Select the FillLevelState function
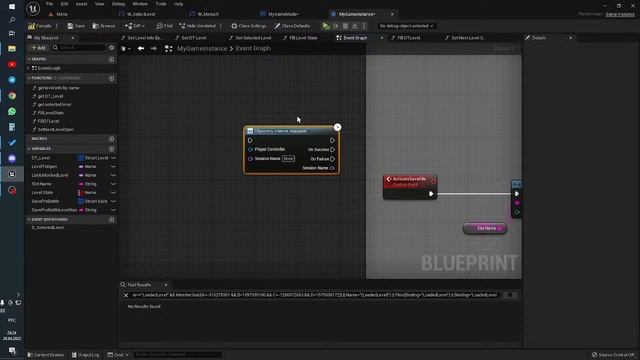640x360 pixels. [50, 113]
